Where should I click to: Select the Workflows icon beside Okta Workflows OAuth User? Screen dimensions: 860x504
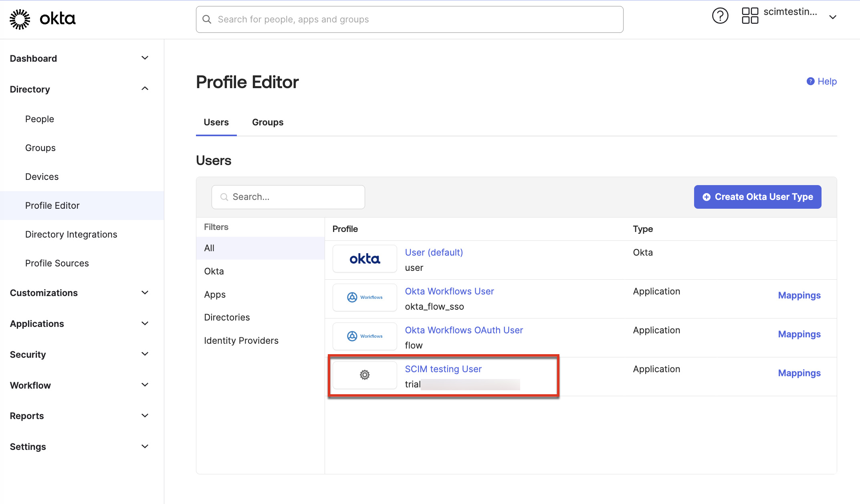(364, 336)
